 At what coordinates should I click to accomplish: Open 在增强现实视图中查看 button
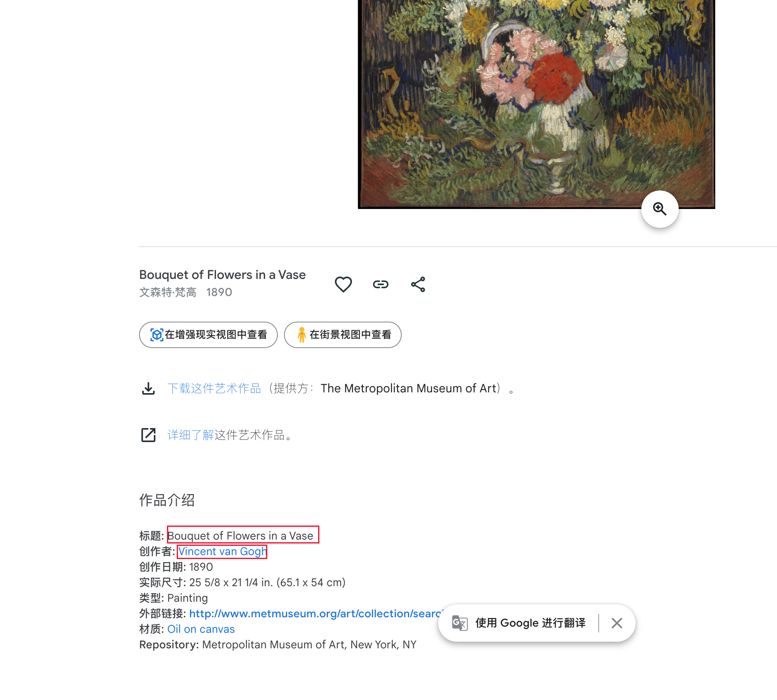[208, 335]
